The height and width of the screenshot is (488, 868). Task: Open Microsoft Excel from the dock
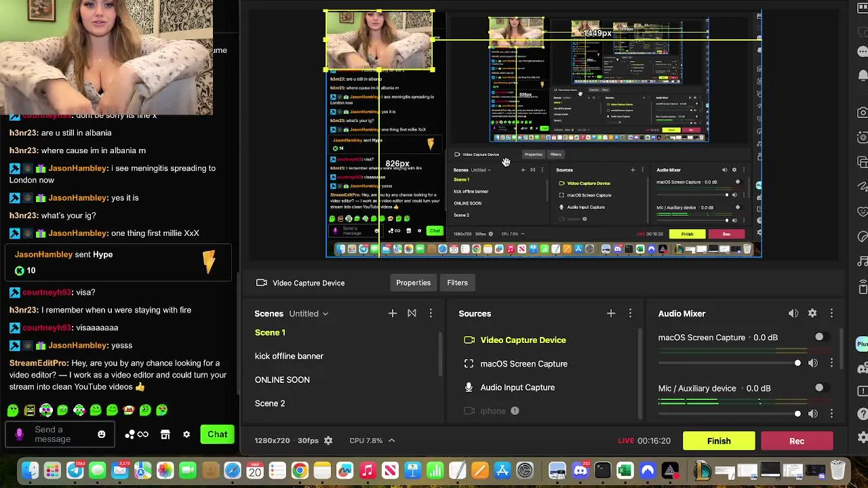pos(625,470)
